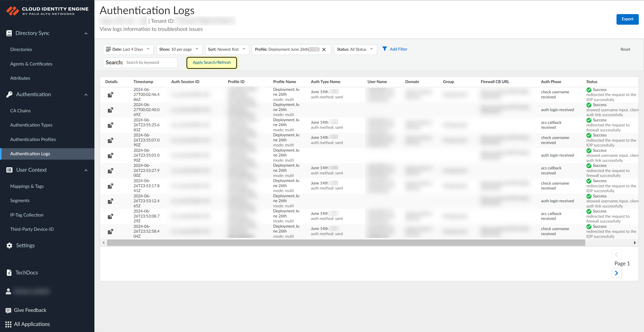Click the Settings gear icon
Screen dimensions: 644x332
(9, 245)
